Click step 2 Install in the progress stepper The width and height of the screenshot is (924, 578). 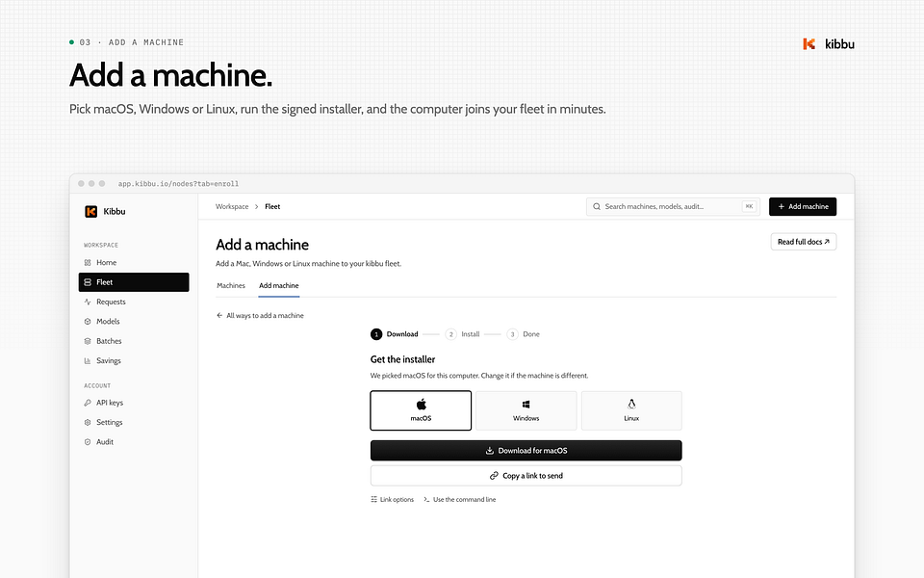click(463, 334)
